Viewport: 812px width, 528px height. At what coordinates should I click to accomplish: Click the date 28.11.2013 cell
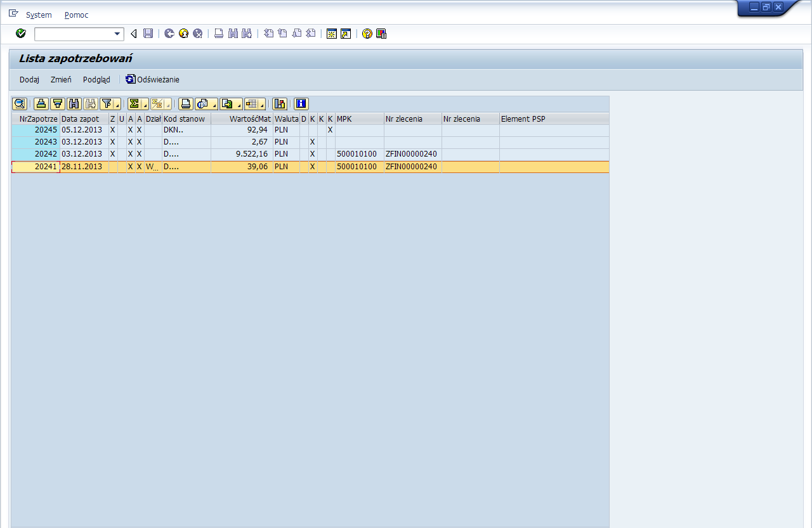pos(84,167)
